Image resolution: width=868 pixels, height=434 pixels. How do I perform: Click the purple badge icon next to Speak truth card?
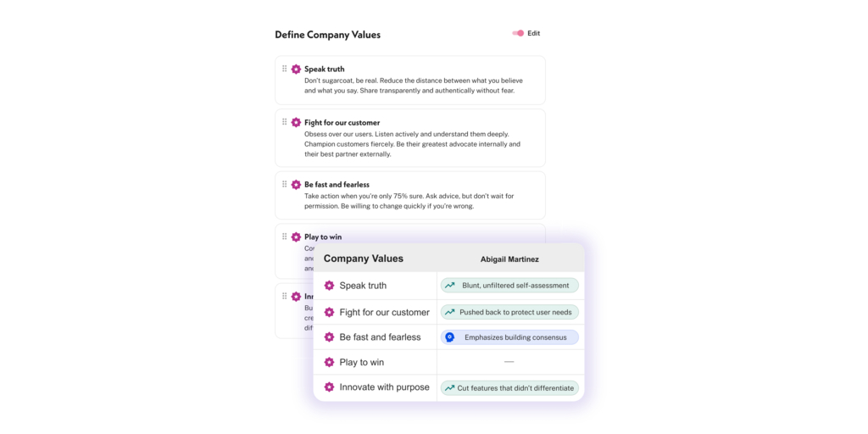296,70
